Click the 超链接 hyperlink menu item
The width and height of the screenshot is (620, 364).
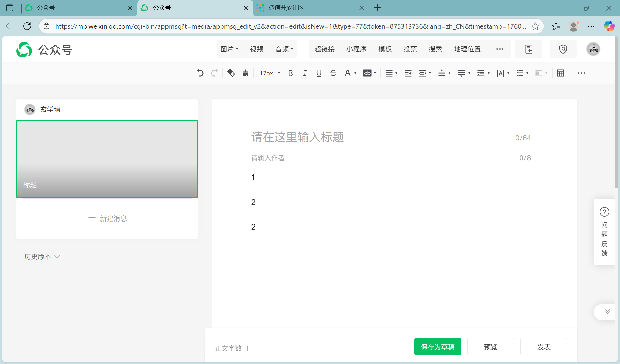click(x=324, y=49)
